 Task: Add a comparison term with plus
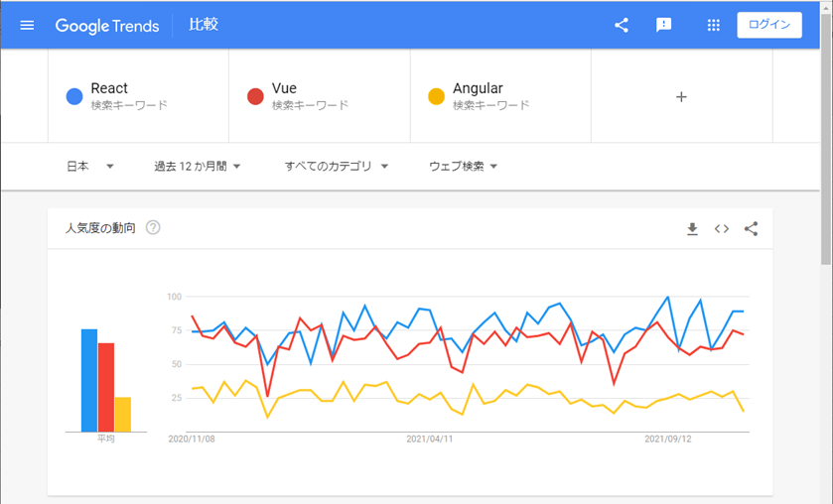[681, 97]
